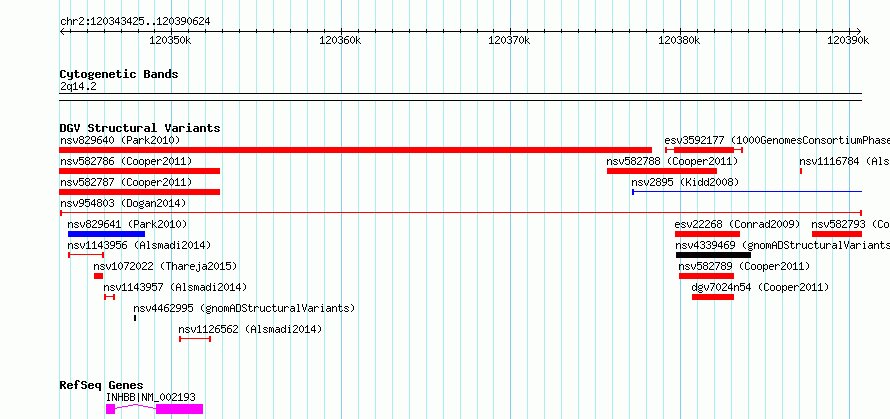The image size is (890, 419).
Task: Open the nsv1143957 (Alsmadi2014) label
Action: (x=175, y=287)
